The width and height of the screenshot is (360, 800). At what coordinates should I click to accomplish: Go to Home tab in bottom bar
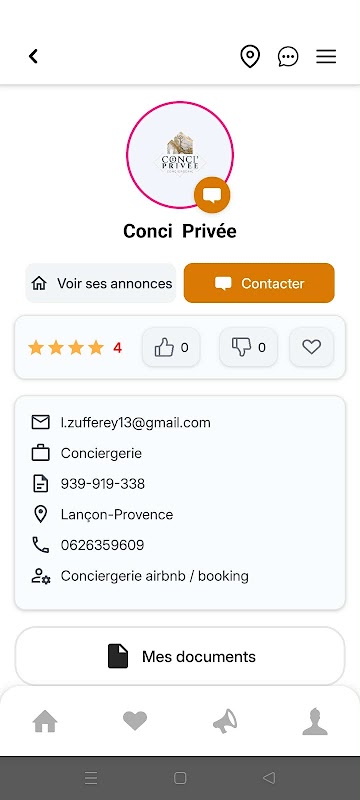click(45, 722)
